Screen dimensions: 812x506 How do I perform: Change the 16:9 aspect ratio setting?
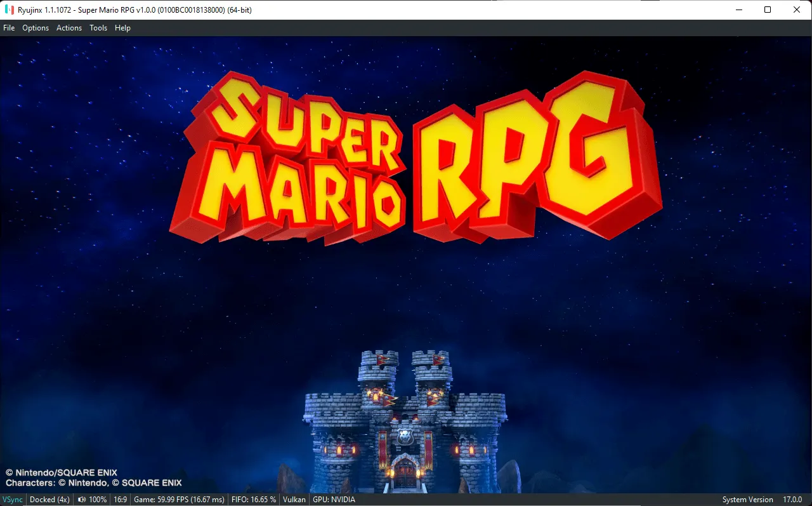121,500
